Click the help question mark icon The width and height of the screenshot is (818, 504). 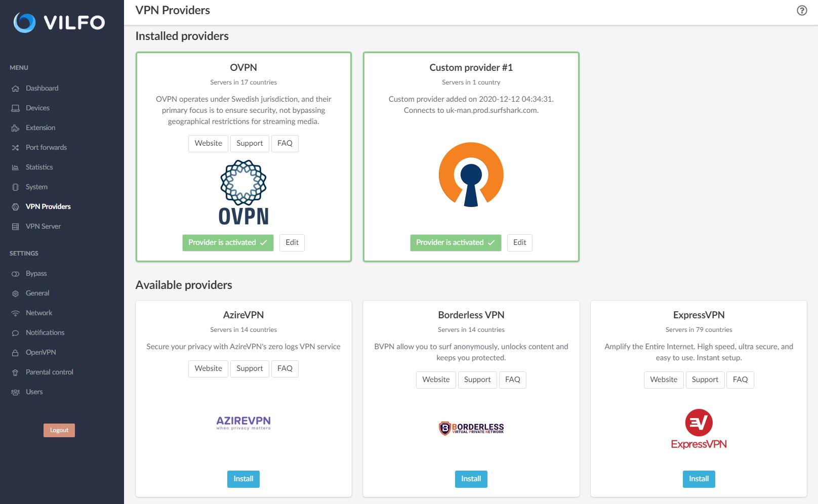point(802,11)
